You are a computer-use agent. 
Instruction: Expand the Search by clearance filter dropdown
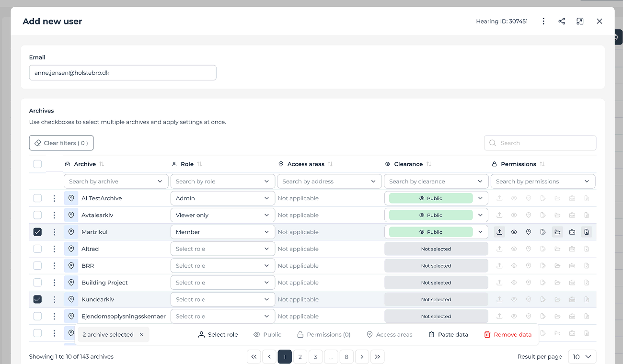pos(436,182)
